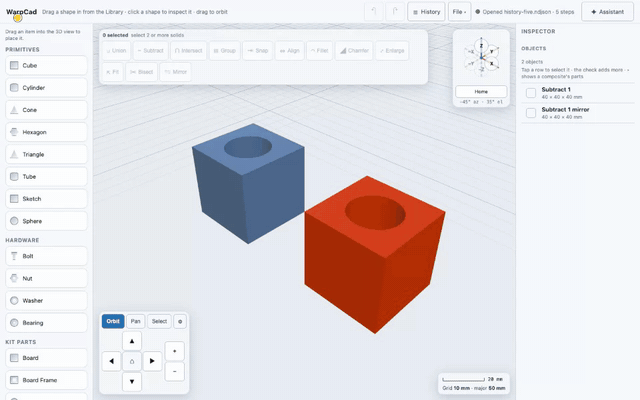Add a Cube from the Primitives library

tap(46, 65)
